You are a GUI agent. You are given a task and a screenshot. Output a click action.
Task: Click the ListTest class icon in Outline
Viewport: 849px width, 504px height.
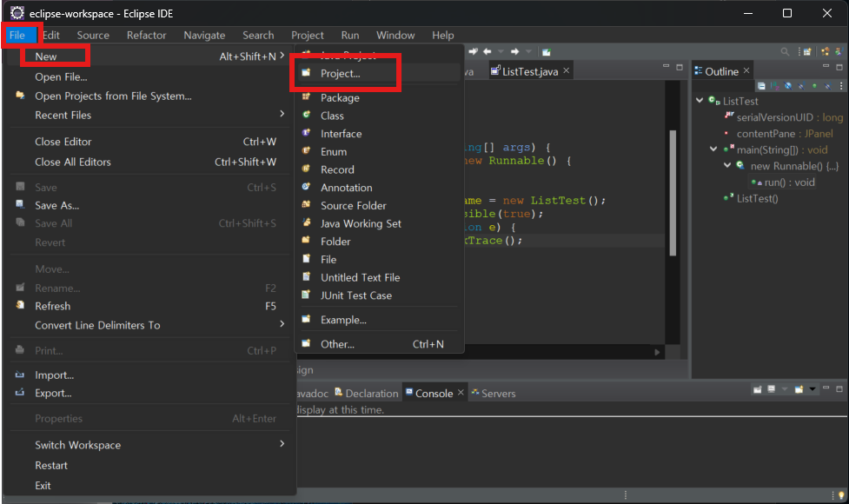tap(714, 101)
